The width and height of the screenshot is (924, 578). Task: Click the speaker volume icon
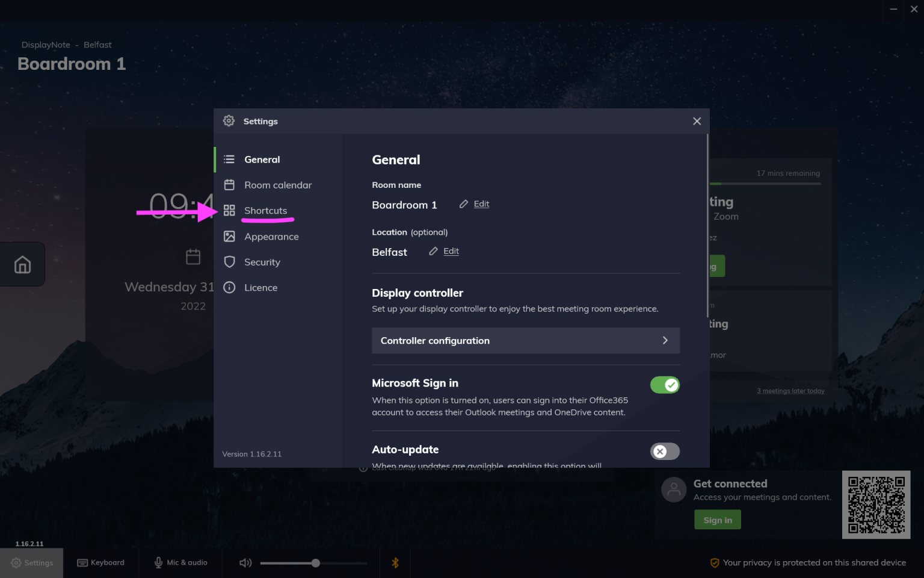[x=245, y=562]
